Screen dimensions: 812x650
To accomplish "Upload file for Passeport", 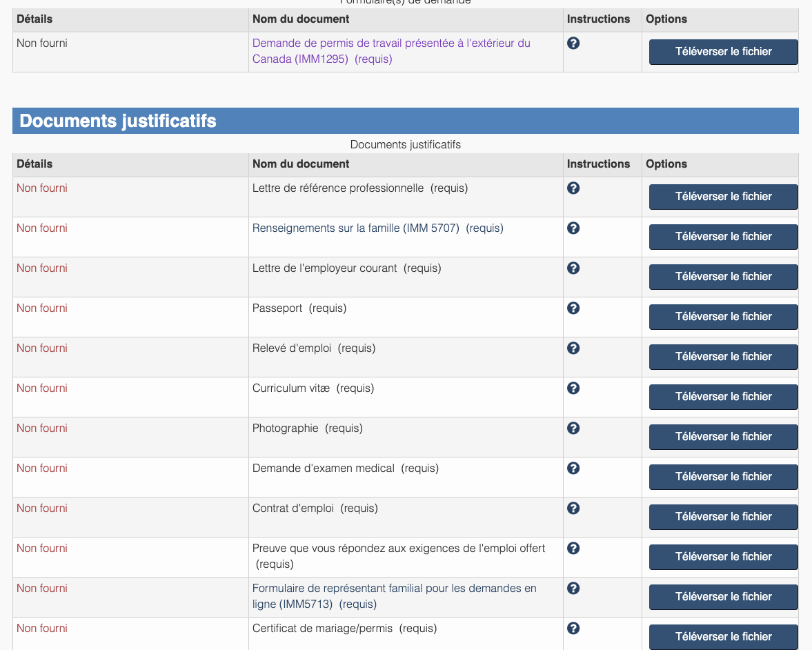I will [723, 317].
